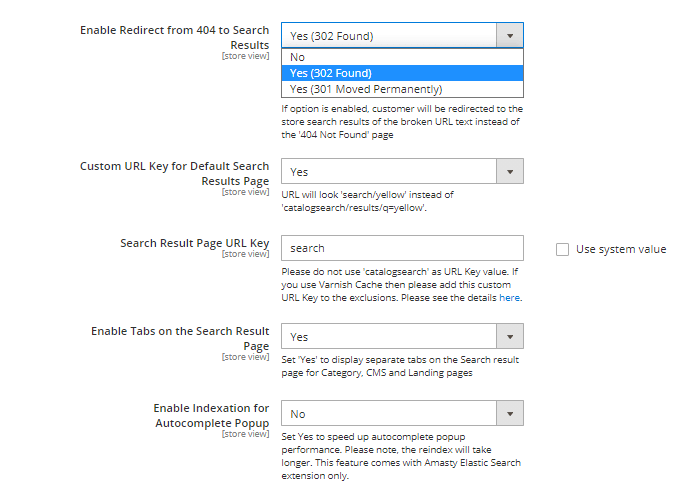Image resolution: width=685 pixels, height=500 pixels.
Task: Click 'Enable Indexation for Autocomplete Popup' label
Action: click(210, 415)
